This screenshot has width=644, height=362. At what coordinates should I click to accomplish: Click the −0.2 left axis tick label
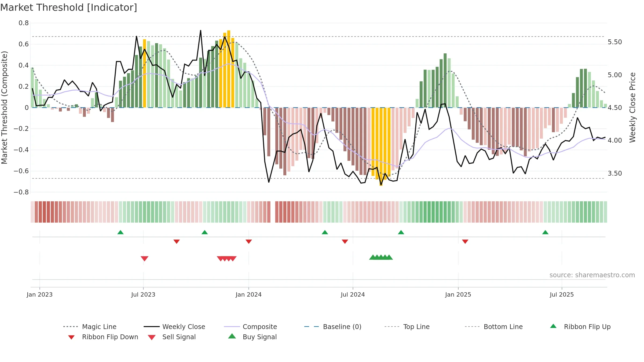pos(21,129)
